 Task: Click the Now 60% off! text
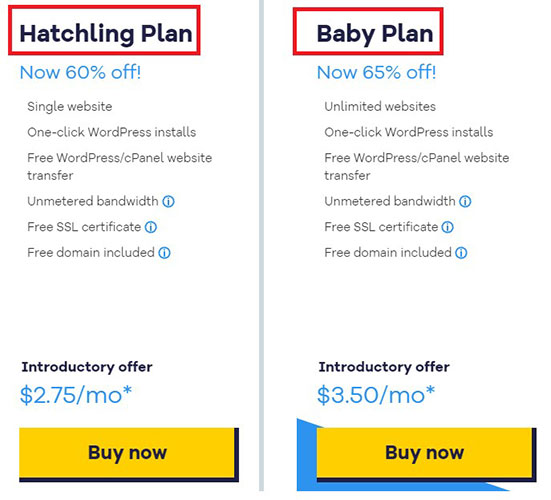pos(80,72)
